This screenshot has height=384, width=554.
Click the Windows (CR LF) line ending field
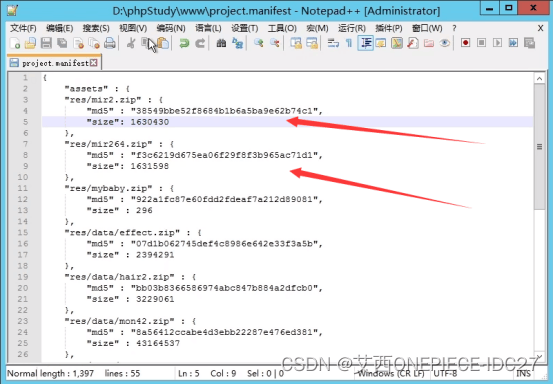click(391, 374)
